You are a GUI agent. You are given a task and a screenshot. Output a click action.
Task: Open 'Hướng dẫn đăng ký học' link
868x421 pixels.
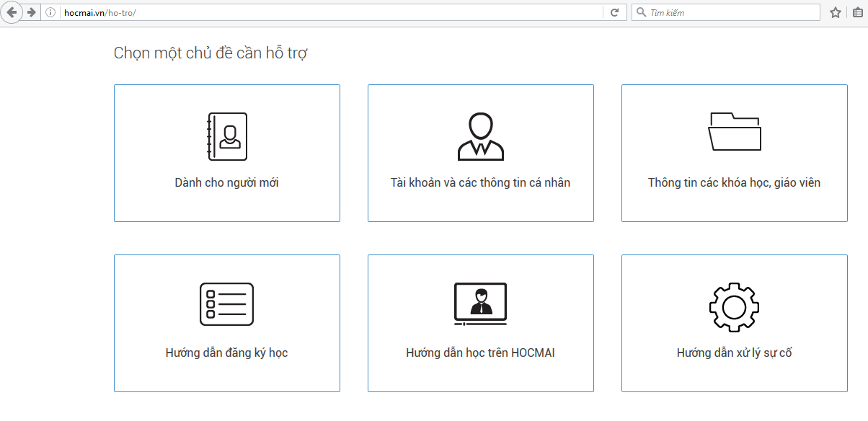227,353
